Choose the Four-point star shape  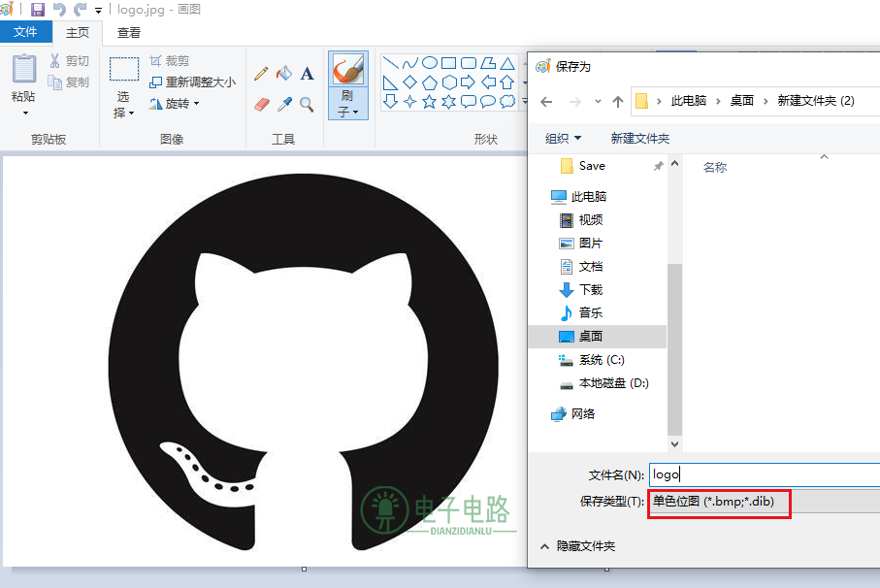(x=410, y=102)
